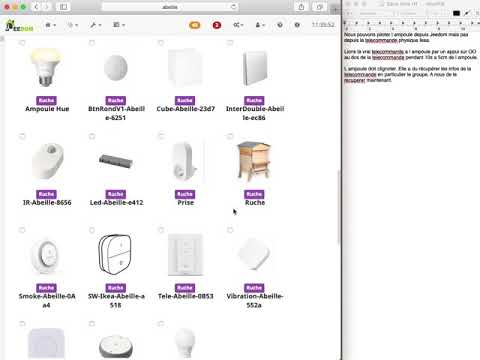Open the Jeedom settings cogs dropdown
The height and width of the screenshot is (360, 480).
238,25
